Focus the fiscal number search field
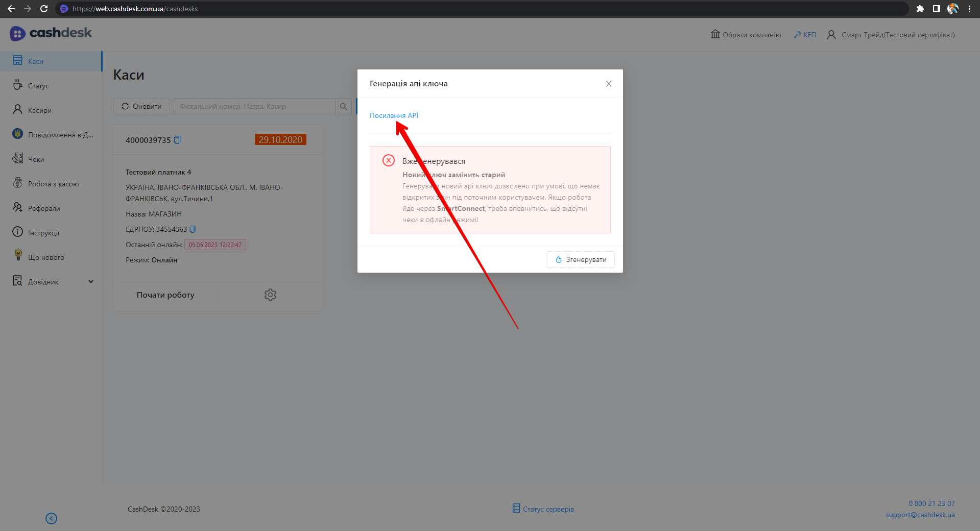 tap(254, 106)
